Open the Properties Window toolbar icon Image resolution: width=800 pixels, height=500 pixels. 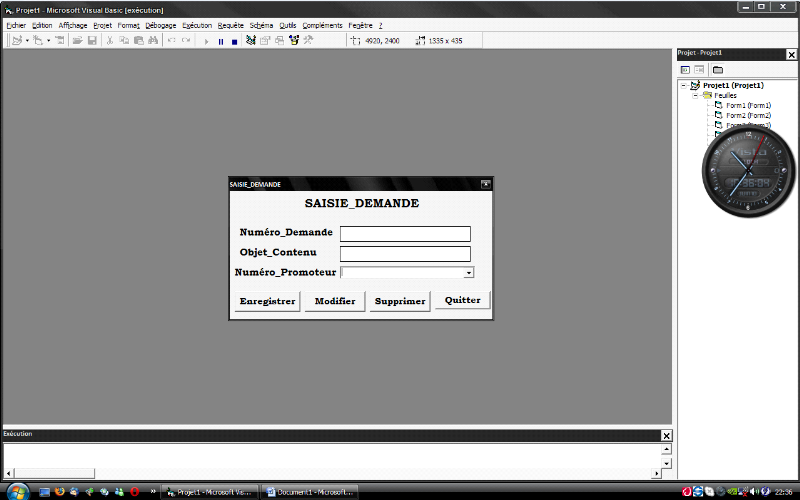point(265,40)
